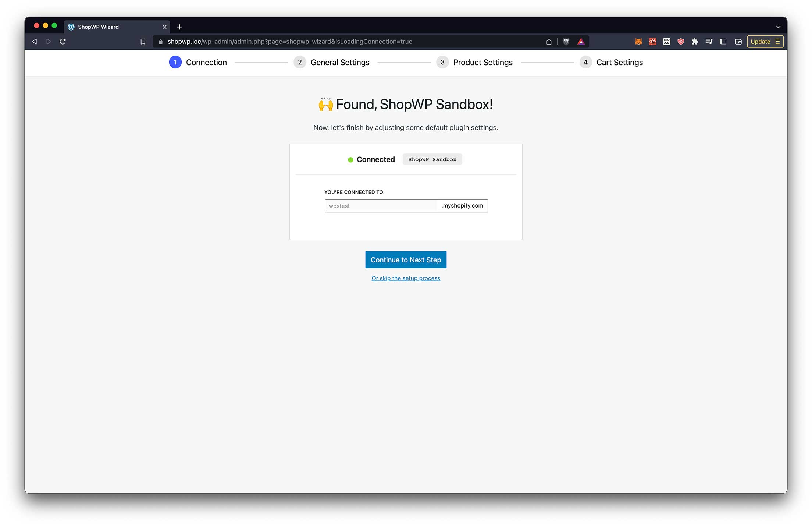Image resolution: width=812 pixels, height=526 pixels.
Task: Click the Connection step 1 indicator
Action: (175, 62)
